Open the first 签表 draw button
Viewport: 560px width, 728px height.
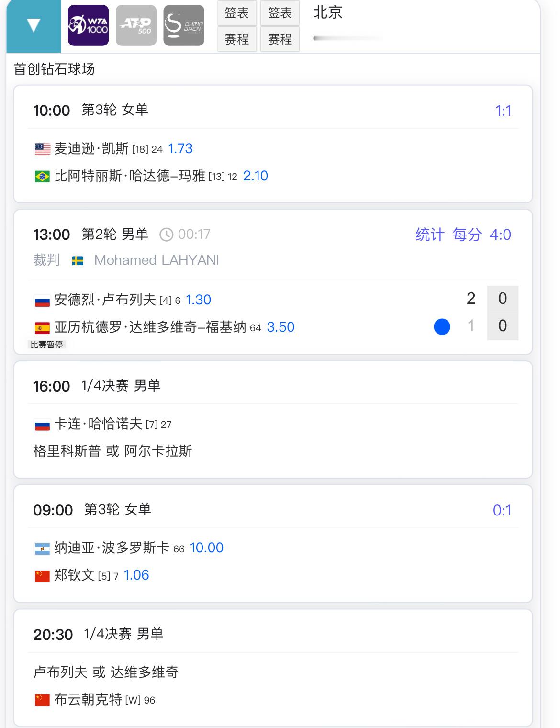(x=237, y=13)
